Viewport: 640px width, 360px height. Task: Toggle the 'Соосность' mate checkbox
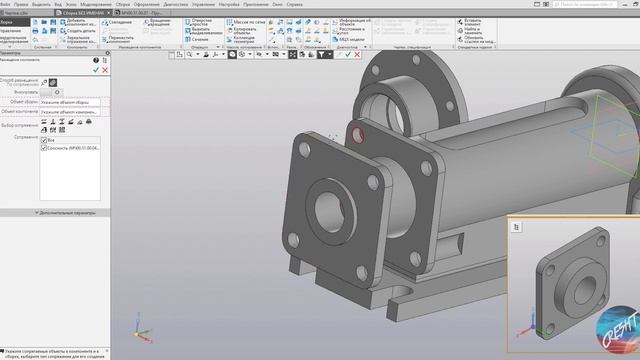44,148
